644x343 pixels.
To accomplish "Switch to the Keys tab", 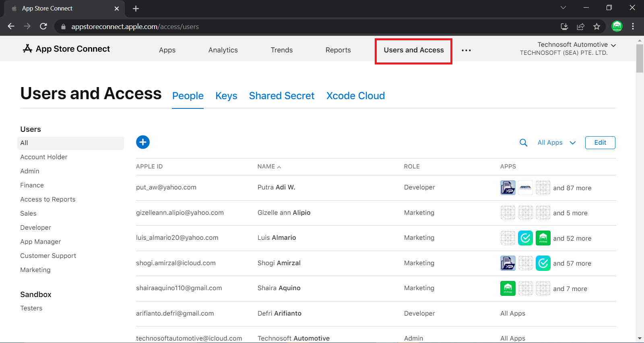I will point(226,96).
